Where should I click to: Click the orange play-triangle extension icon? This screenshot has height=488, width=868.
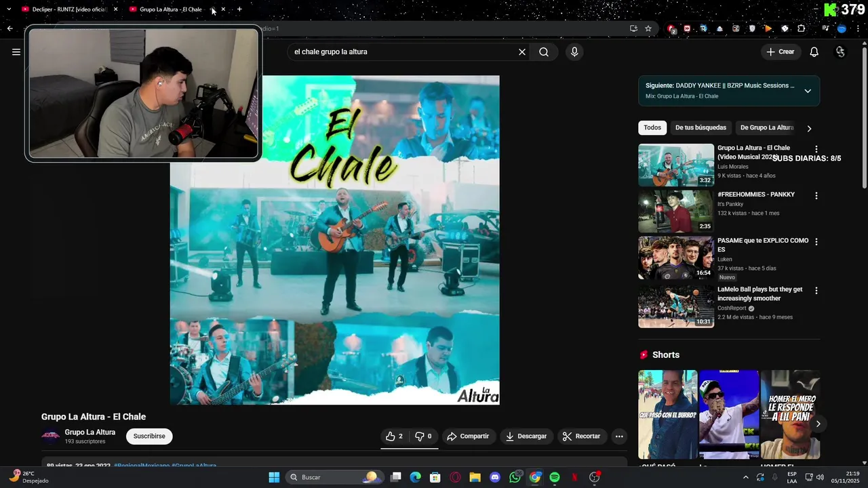[x=768, y=28]
